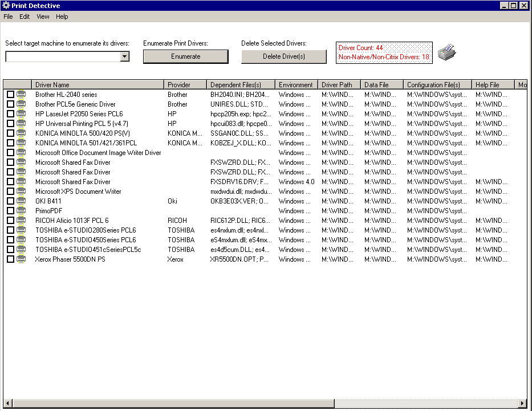
Task: Click the printer icon beside Driver Count box
Action: coord(446,52)
